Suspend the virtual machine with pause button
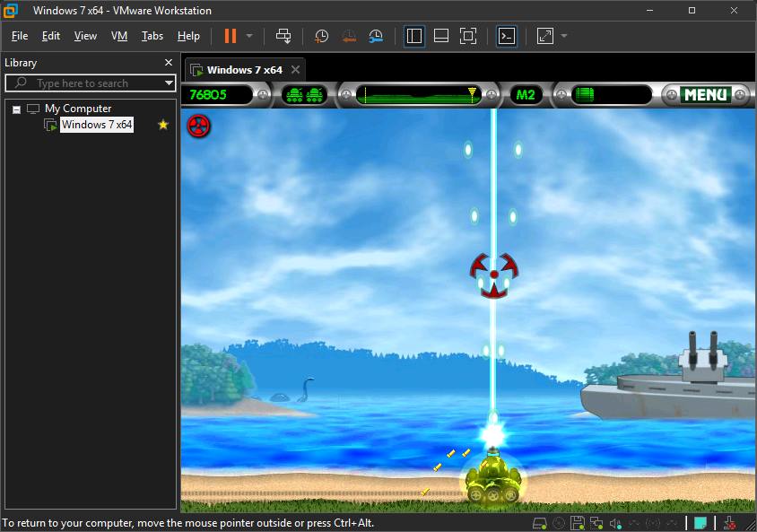Screen dimensions: 757x532 click(231, 36)
